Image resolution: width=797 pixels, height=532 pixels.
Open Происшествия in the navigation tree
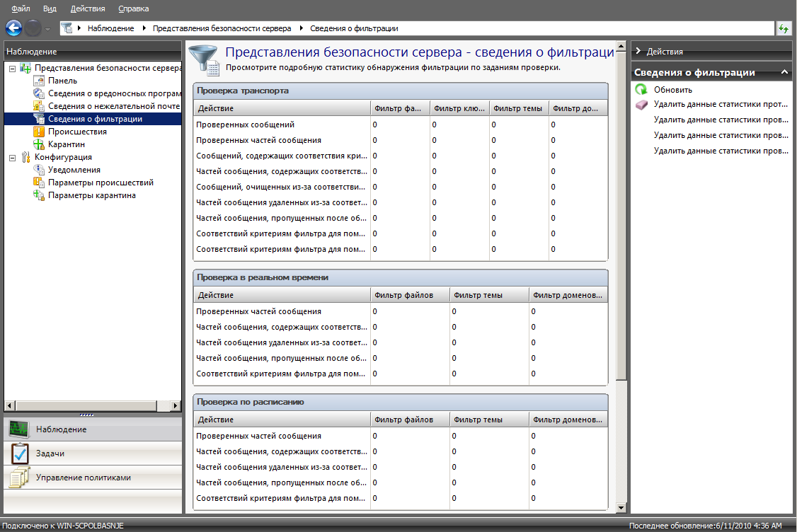[77, 132]
